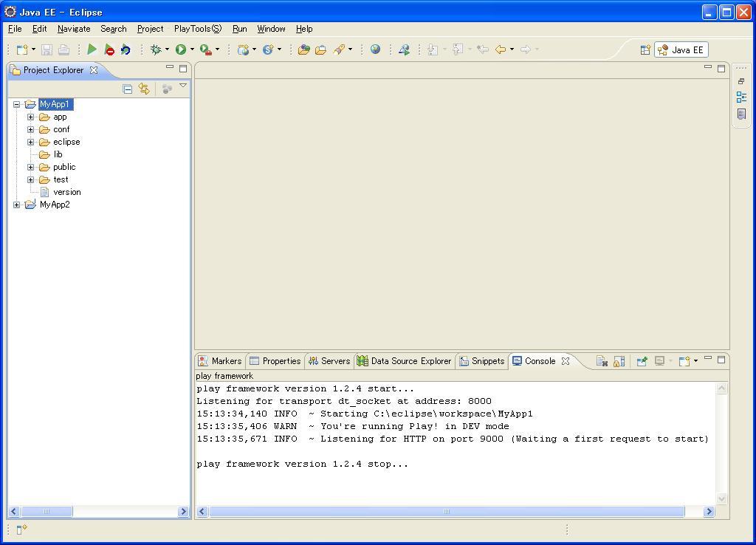This screenshot has height=545, width=756.
Task: Click the Play stop icon with red mark
Action: 109,49
